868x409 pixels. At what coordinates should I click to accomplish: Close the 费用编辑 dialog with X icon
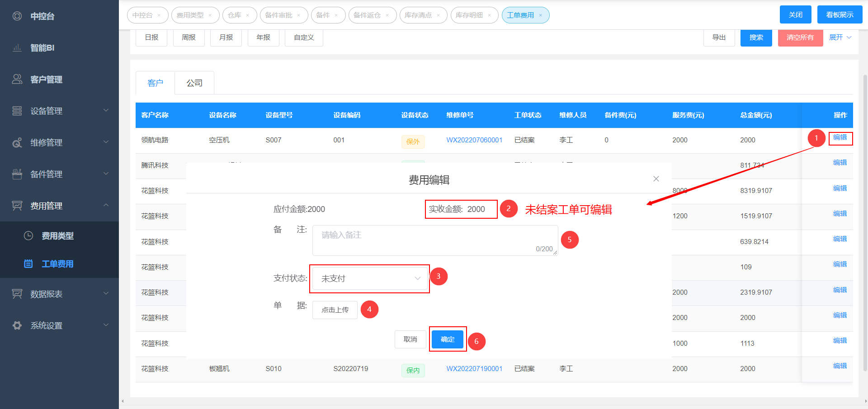pos(656,179)
